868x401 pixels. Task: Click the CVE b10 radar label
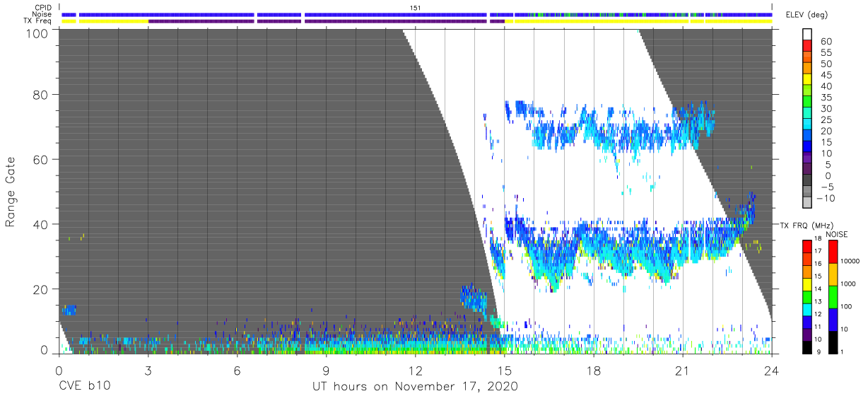pyautogui.click(x=84, y=387)
